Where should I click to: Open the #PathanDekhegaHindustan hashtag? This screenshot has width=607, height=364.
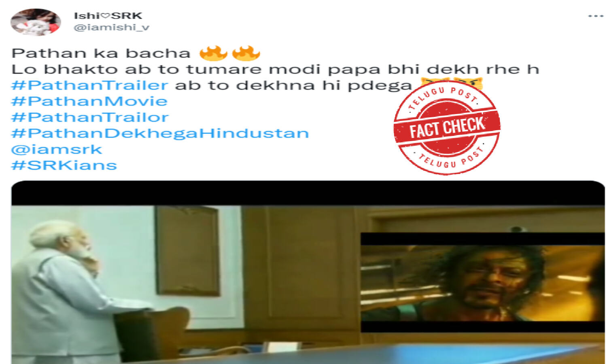click(160, 133)
